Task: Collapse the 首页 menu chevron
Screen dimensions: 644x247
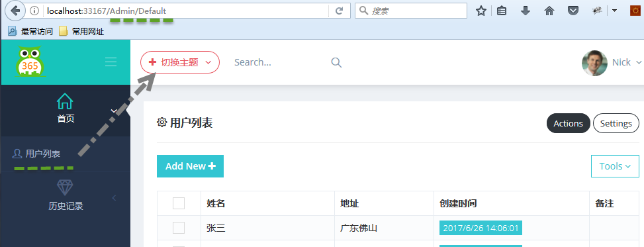Action: click(115, 111)
